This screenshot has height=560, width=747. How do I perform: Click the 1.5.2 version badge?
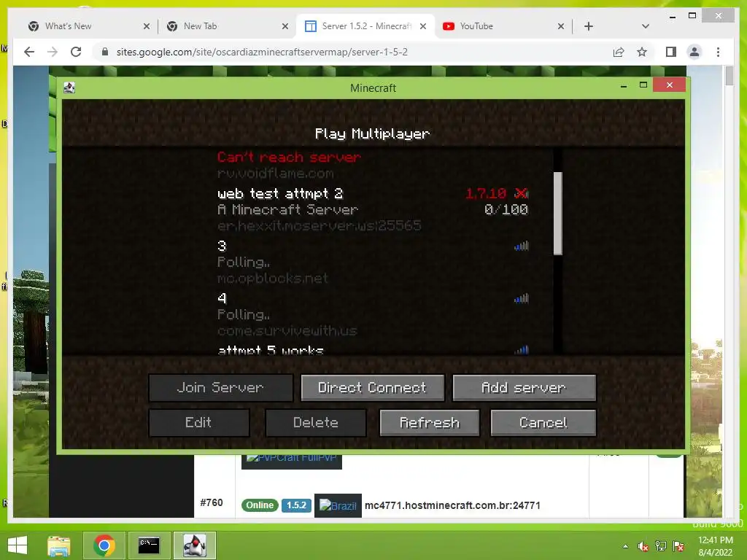[296, 505]
